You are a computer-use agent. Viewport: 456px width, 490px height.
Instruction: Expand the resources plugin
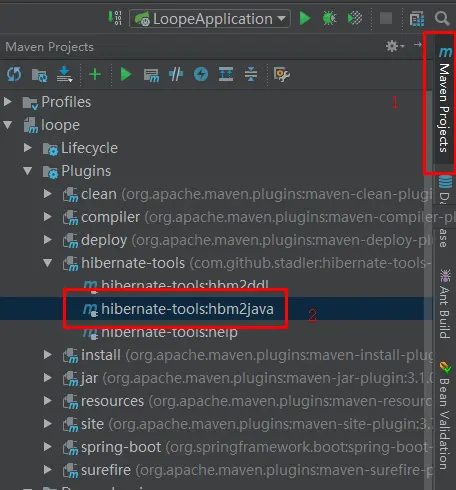[x=48, y=401]
